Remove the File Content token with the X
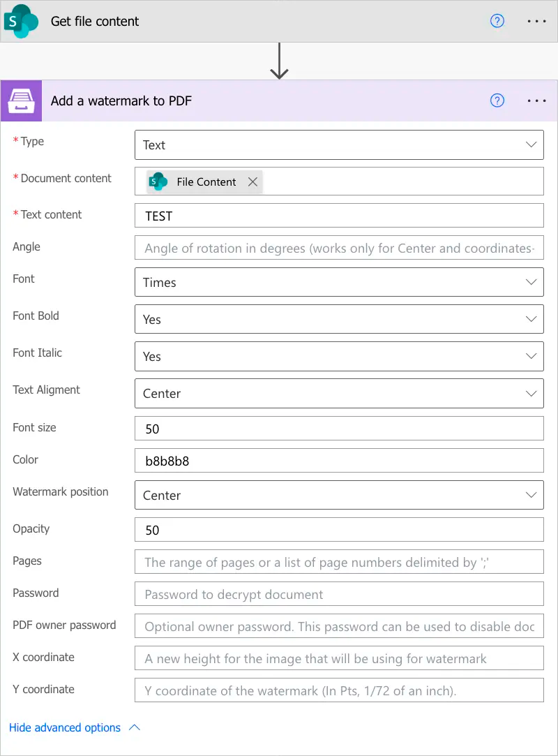Image resolution: width=558 pixels, height=756 pixels. [252, 181]
